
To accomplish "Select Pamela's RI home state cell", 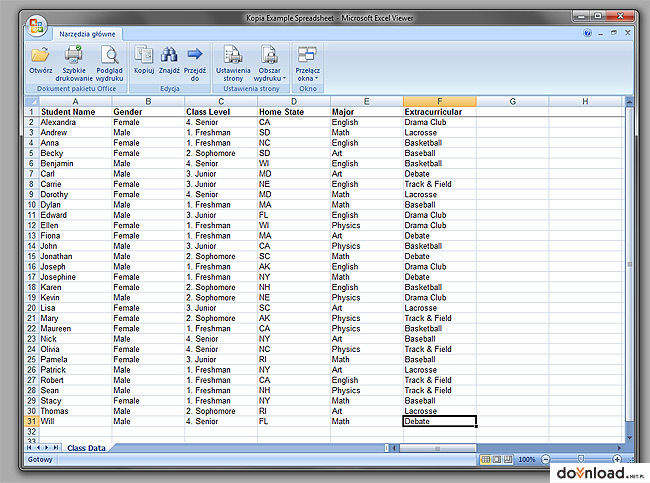I will (x=294, y=359).
